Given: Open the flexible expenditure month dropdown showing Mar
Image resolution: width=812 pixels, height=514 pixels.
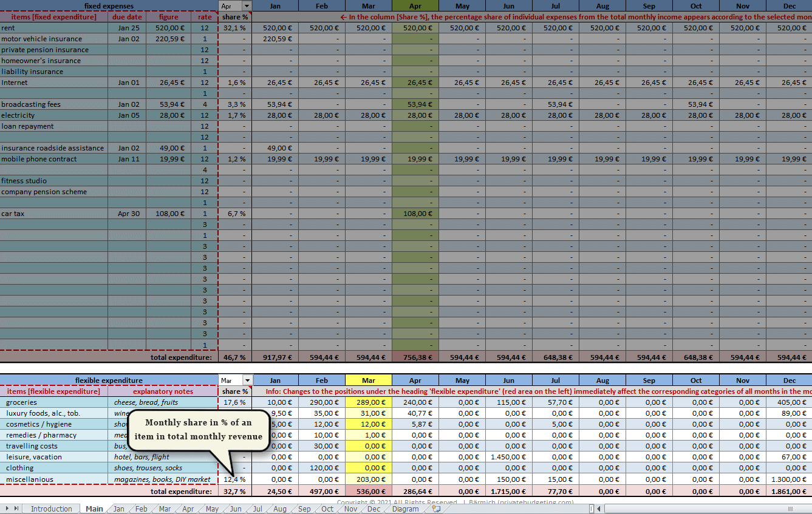Looking at the screenshot, I should [x=247, y=380].
